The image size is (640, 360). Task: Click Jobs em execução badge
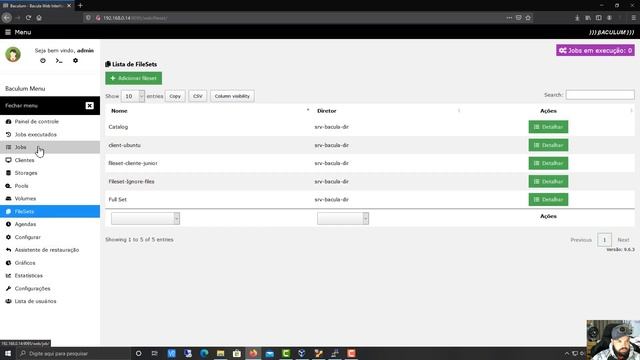(x=595, y=50)
